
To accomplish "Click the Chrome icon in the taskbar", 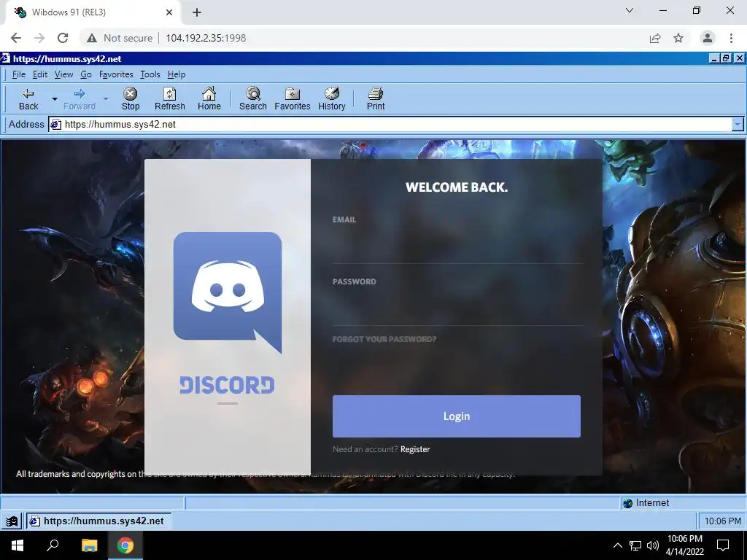I will point(125,545).
